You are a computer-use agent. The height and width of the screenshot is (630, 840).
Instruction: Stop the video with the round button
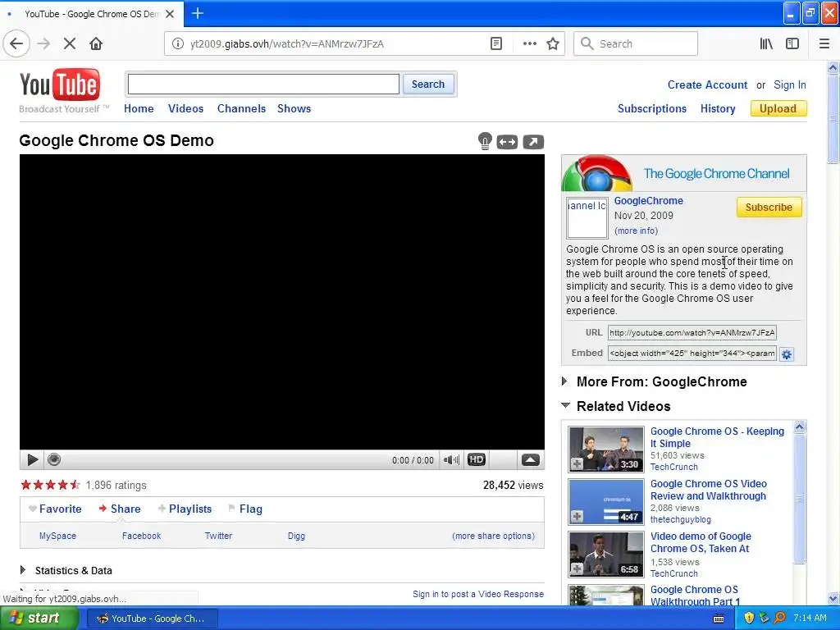point(54,459)
